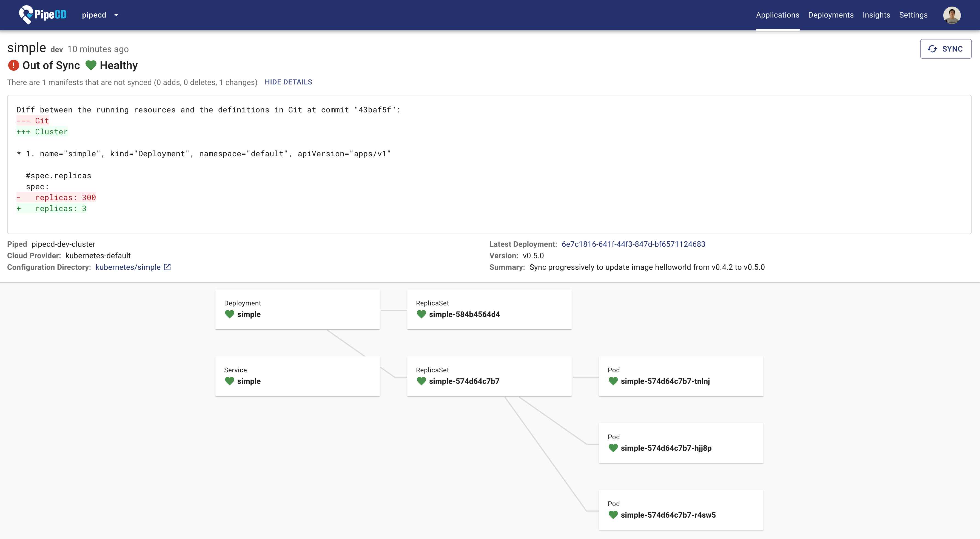Open the latest deployment ID link

(x=633, y=244)
